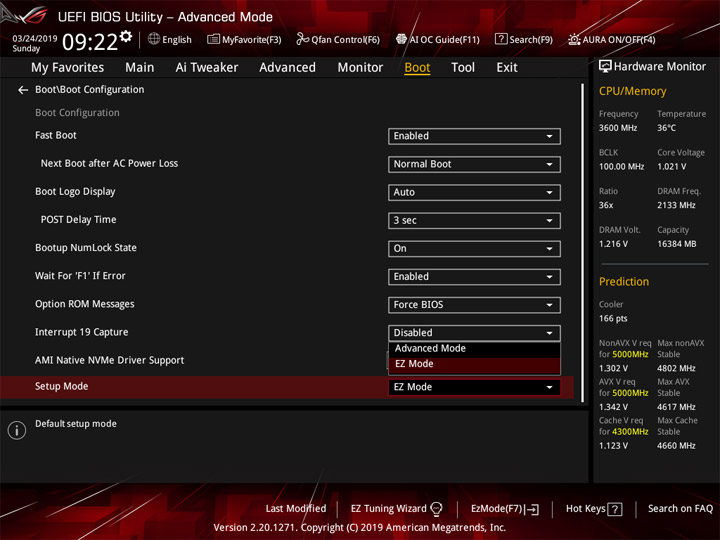This screenshot has height=540, width=720.
Task: Click the EZ Tuning Wizard label
Action: pos(388,508)
